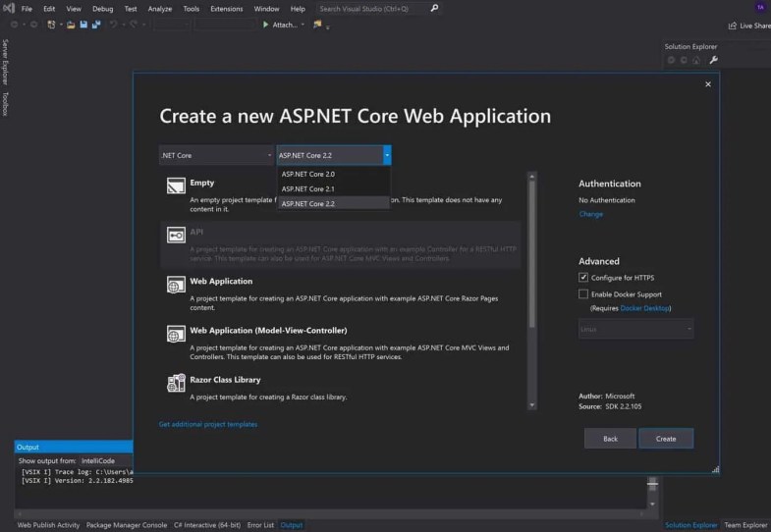Click the green Attach play icon
This screenshot has width=771, height=532.
tap(265, 25)
